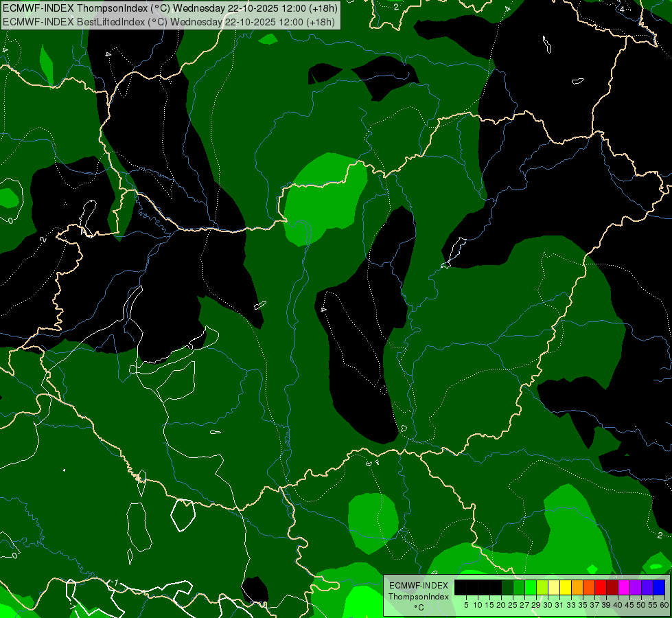672x618 pixels.
Task: Click the legend's °C unit label
Action: [x=419, y=608]
